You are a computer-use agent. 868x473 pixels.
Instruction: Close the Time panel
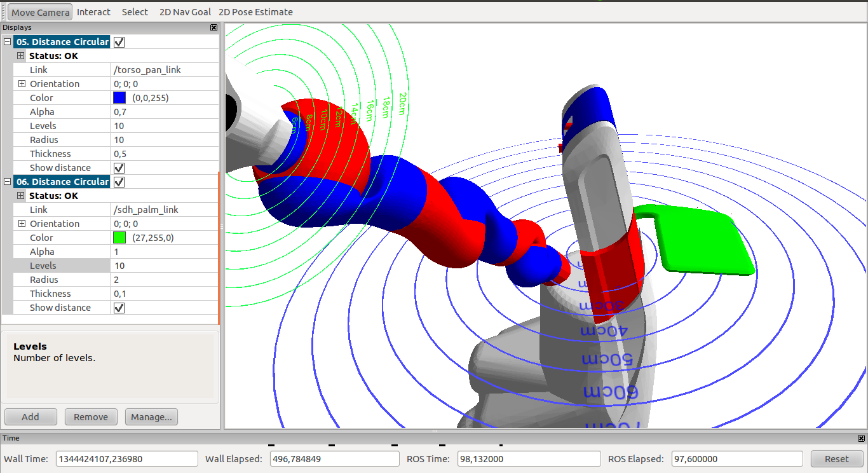(x=861, y=438)
